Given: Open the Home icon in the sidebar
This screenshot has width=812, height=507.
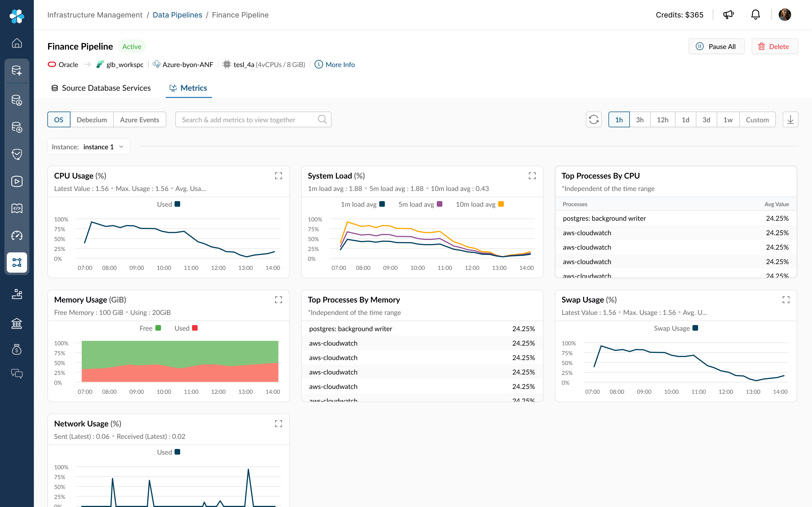Looking at the screenshot, I should point(17,43).
